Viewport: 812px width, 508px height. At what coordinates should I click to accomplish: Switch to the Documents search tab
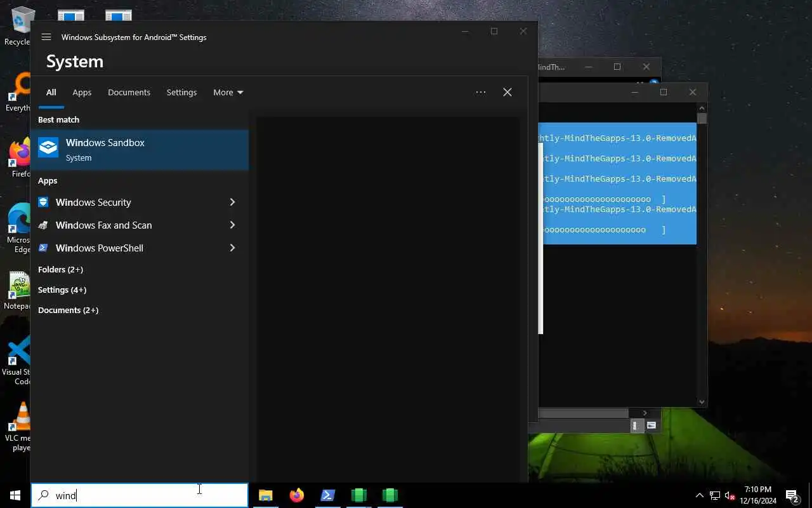pyautogui.click(x=129, y=93)
